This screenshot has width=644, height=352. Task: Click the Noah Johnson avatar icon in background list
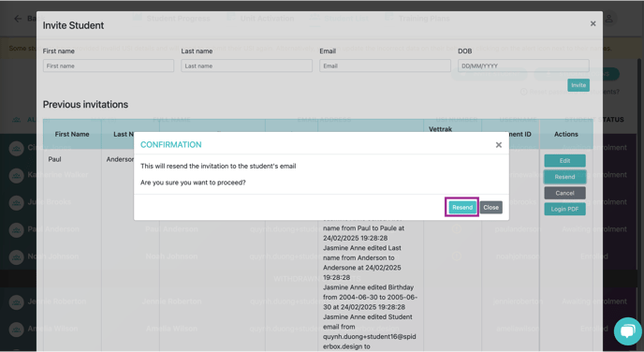tap(17, 257)
